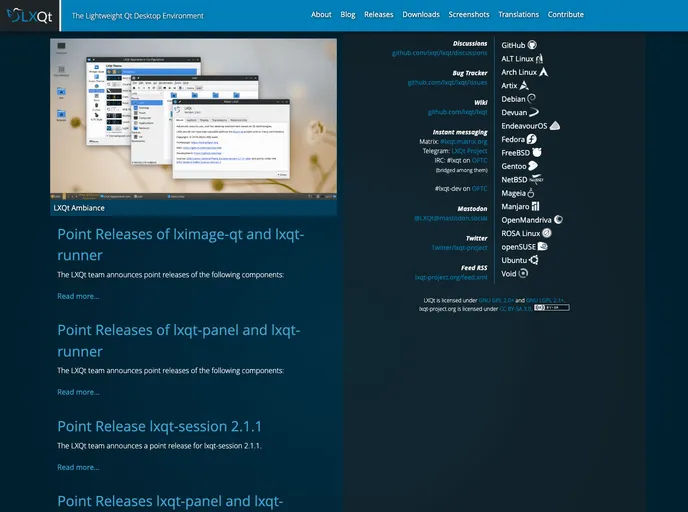This screenshot has height=512, width=688.
Task: Click the Mageia cauldron icon
Action: tap(530, 193)
